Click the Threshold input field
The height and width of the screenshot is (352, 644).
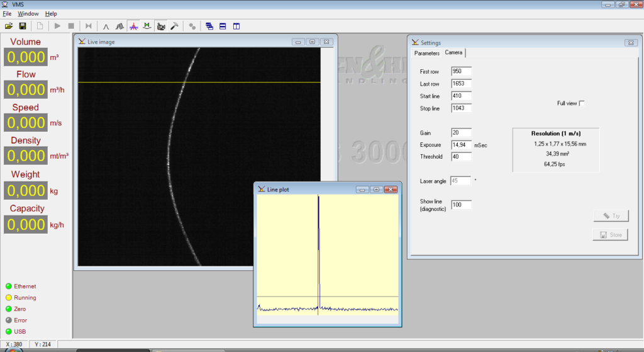click(x=461, y=157)
